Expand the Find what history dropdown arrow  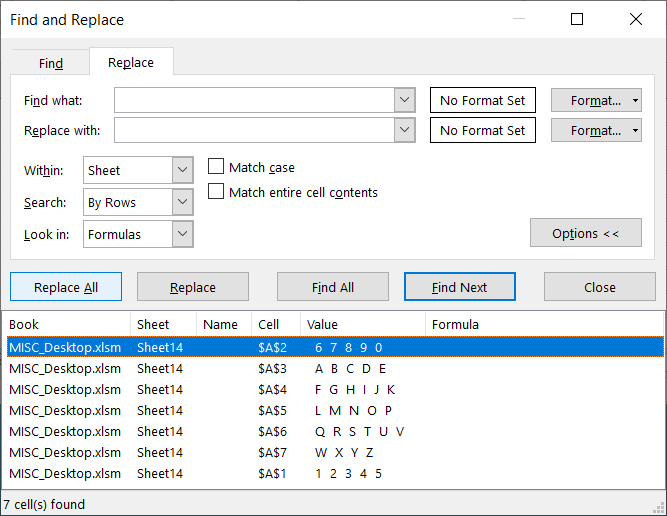(404, 100)
